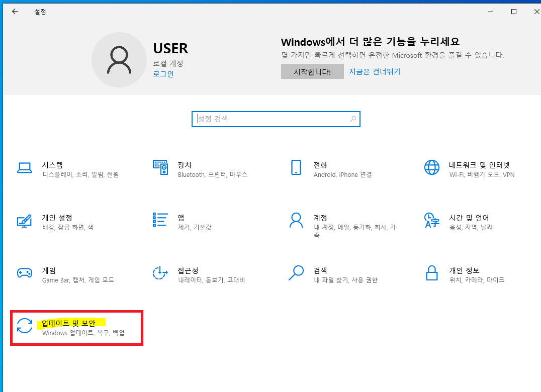Open the 검색 magnifier category icon
541x392 pixels.
coord(296,273)
